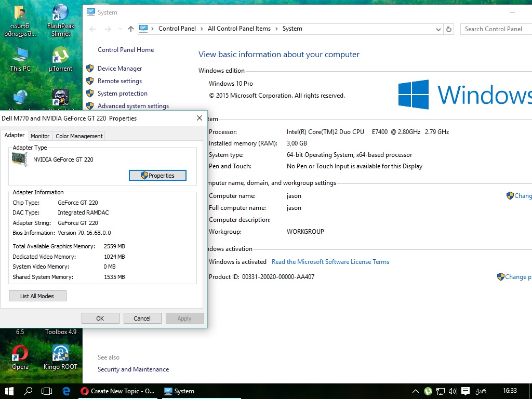
Task: Open the Device Manager link
Action: point(119,69)
